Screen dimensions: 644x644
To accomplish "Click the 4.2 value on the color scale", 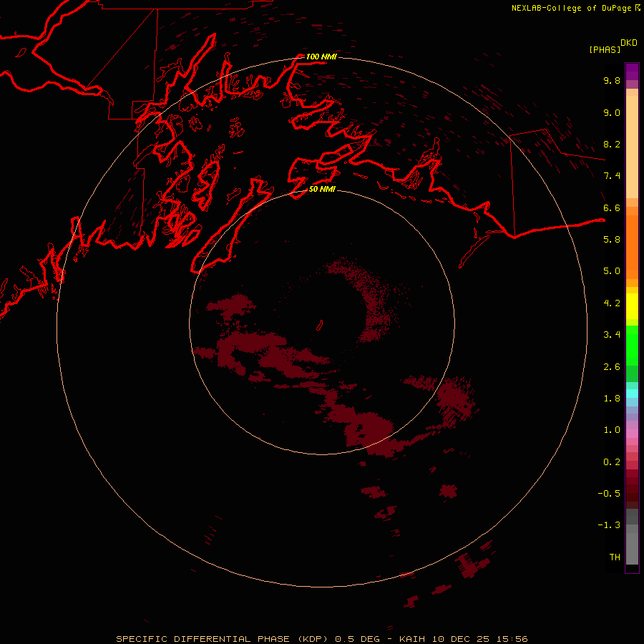I will 612,303.
